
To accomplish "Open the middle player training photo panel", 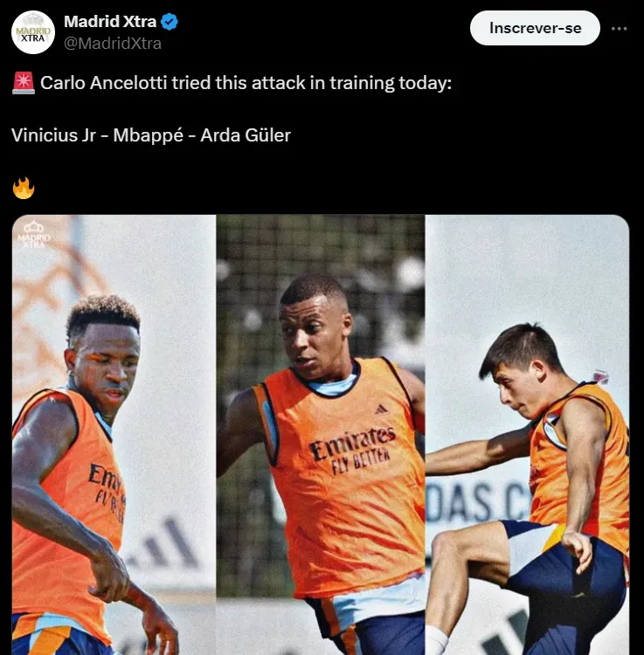I will point(321,434).
